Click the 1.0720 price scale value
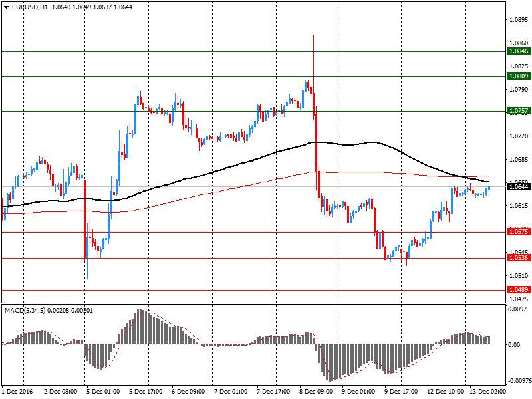 pyautogui.click(x=519, y=136)
